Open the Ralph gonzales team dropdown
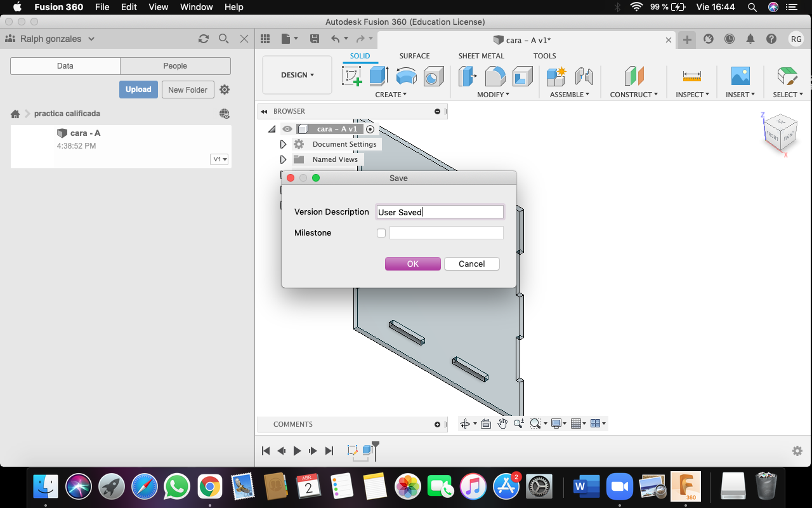812x508 pixels. pos(57,39)
